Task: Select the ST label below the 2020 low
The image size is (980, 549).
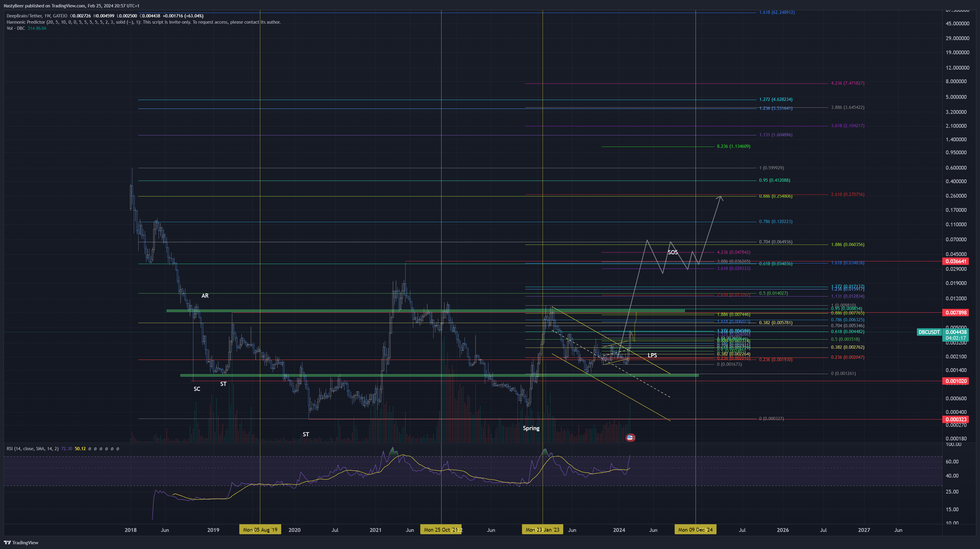Action: (306, 435)
